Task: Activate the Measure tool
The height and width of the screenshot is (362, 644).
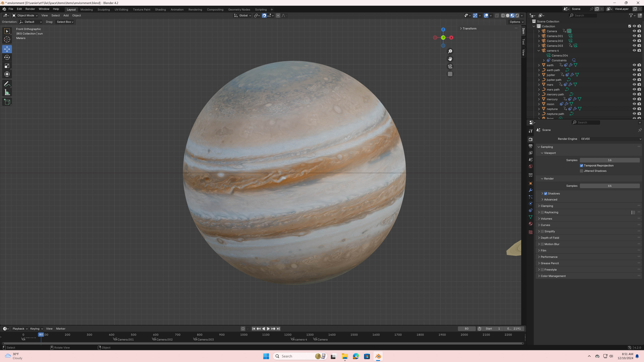Action: tap(7, 93)
